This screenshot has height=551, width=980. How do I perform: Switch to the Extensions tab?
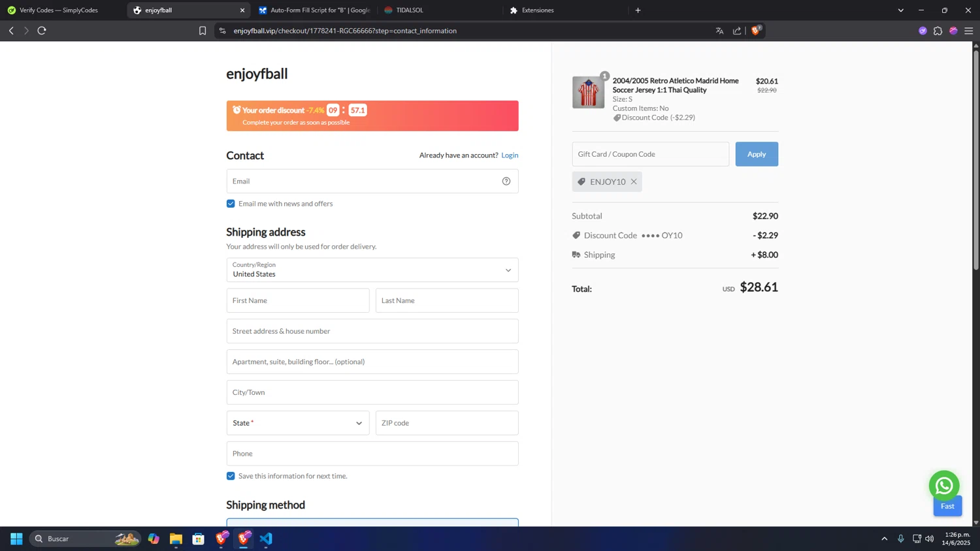[566, 10]
